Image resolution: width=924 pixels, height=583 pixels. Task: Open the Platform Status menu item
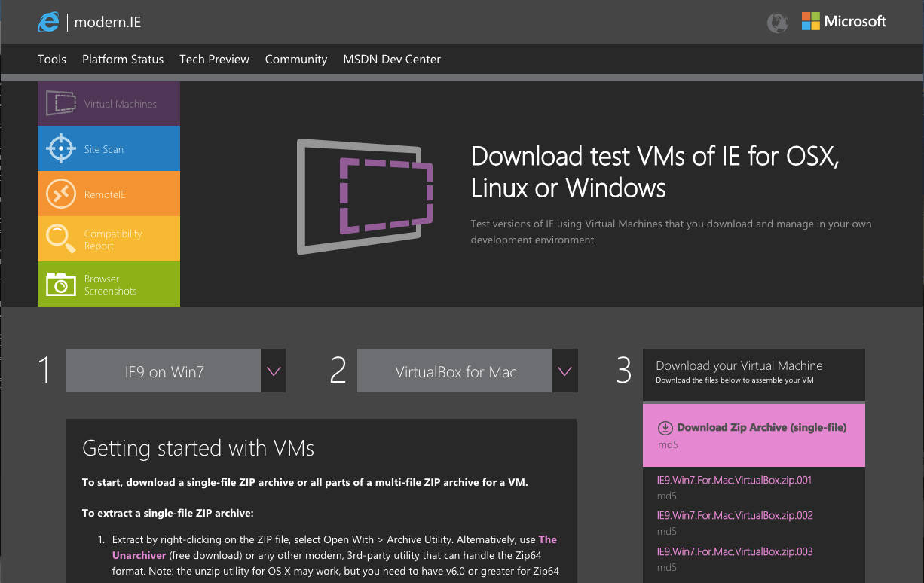(123, 59)
